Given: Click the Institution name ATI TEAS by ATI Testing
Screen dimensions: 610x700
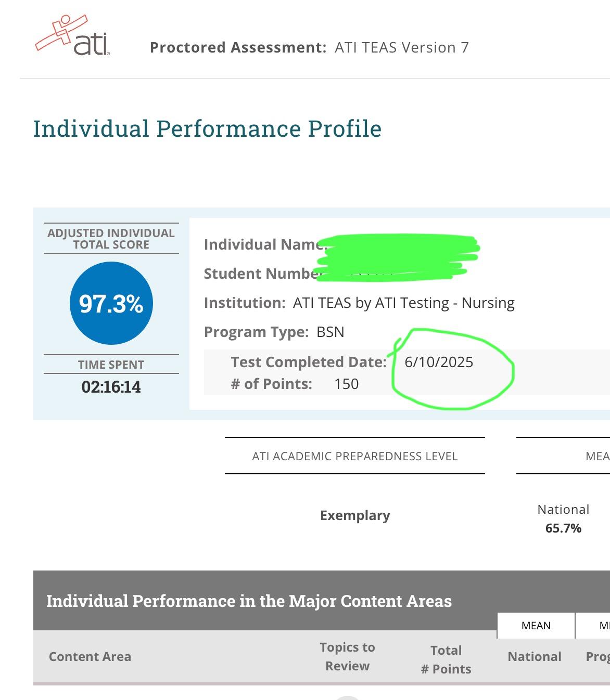Looking at the screenshot, I should click(x=403, y=303).
